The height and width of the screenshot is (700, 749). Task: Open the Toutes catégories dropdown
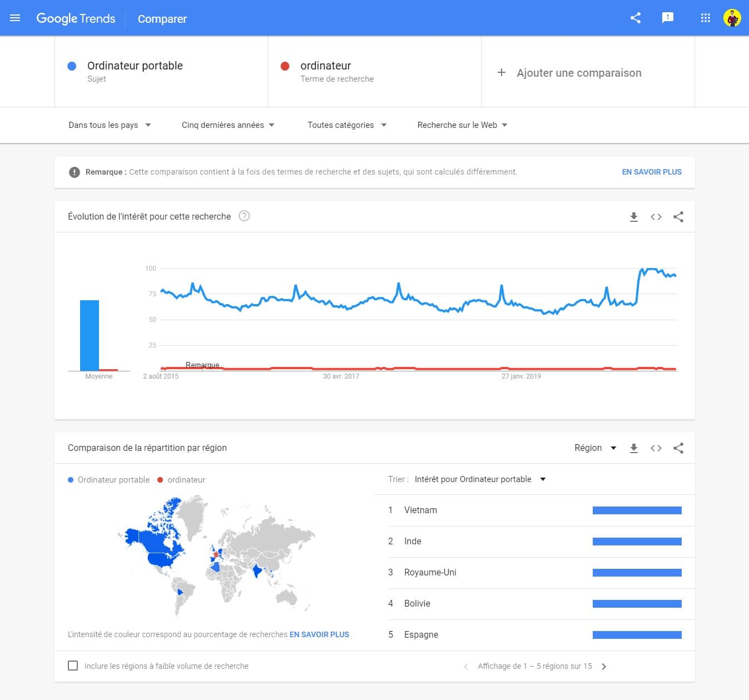coord(347,125)
